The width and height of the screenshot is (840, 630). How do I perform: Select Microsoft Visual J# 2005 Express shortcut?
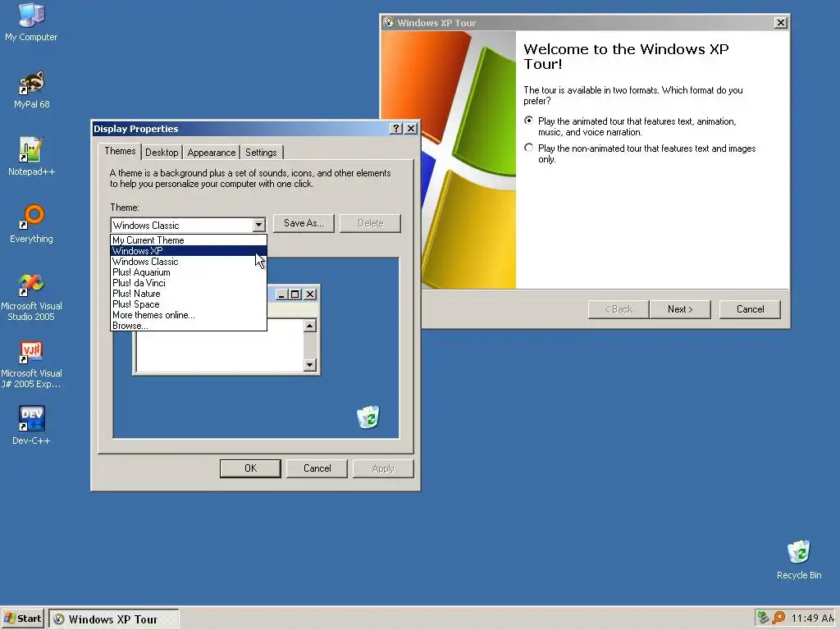click(31, 364)
